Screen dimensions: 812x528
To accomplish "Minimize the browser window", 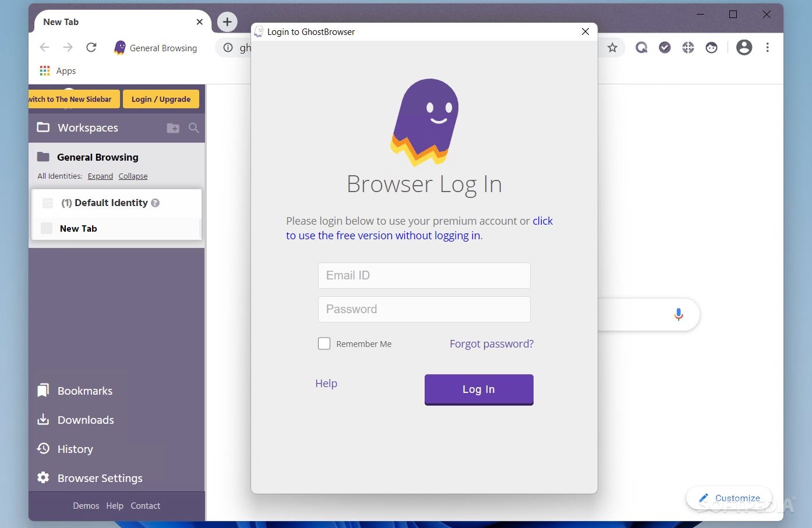I will 701,15.
